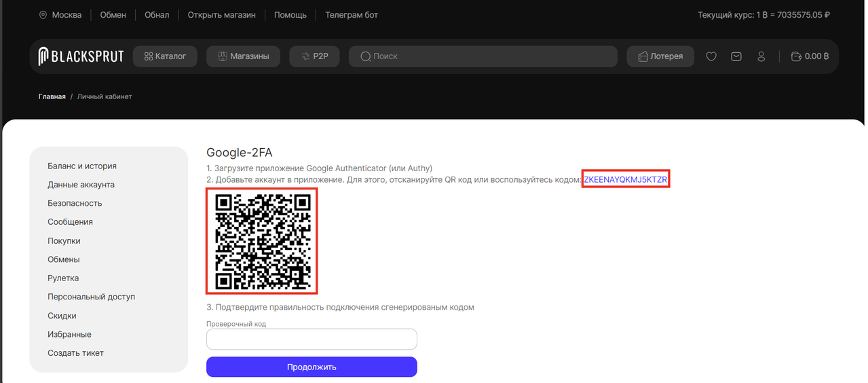Open Скидки in sidebar
The width and height of the screenshot is (868, 383).
(62, 316)
